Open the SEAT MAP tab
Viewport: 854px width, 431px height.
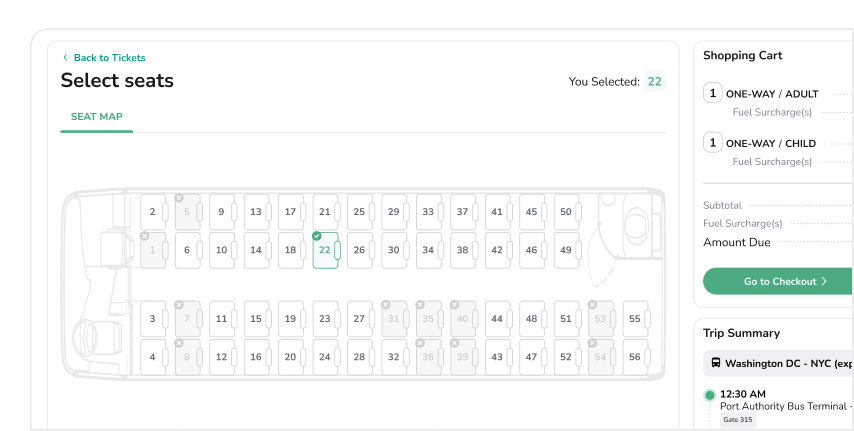tap(96, 117)
